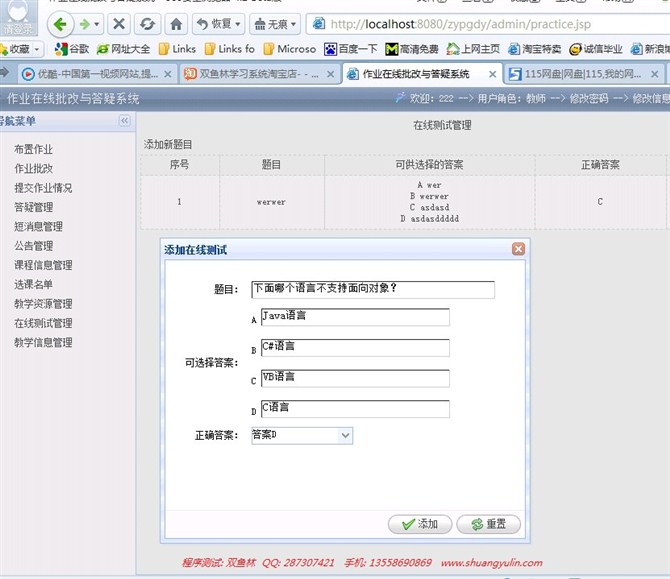This screenshot has width=670, height=579.
Task: Click the 添加新题目 link
Action: [168, 144]
